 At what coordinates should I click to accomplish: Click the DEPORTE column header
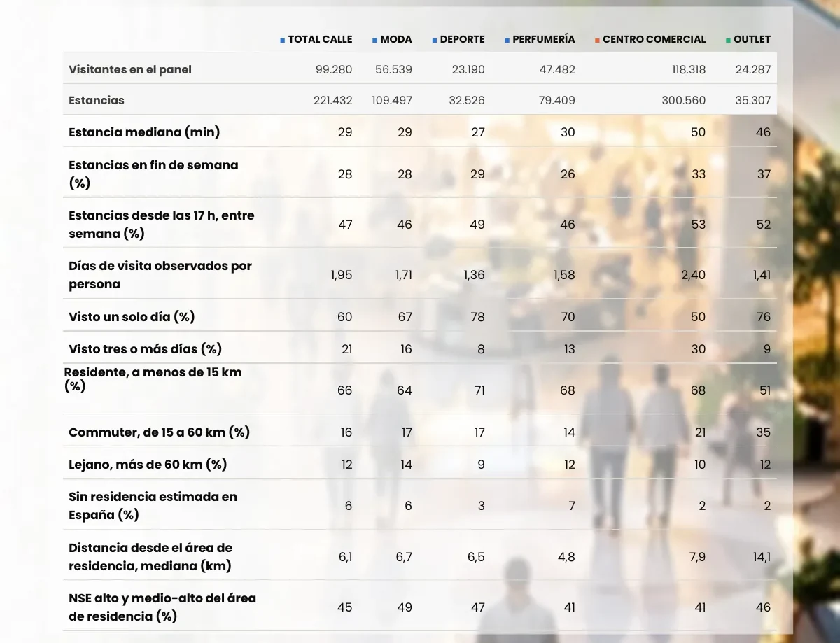pyautogui.click(x=462, y=39)
